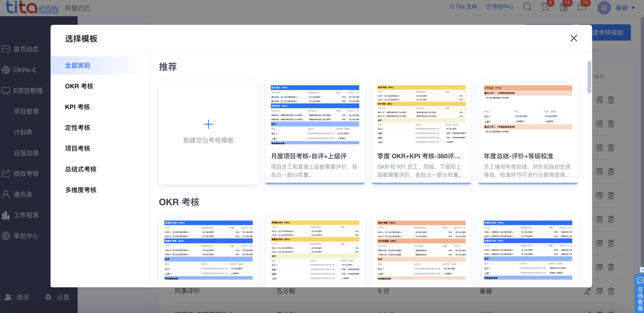Click the 新建空白考核模板 label

tap(208, 140)
